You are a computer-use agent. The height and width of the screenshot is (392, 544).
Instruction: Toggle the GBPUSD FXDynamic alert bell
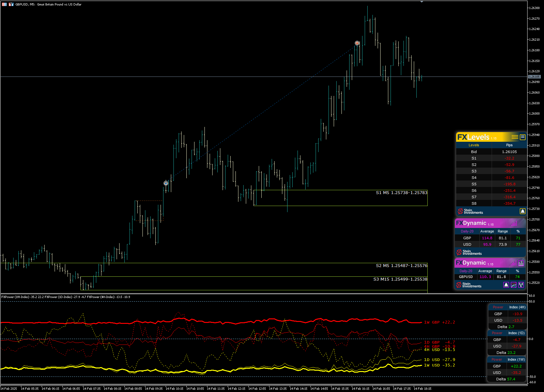(x=506, y=285)
